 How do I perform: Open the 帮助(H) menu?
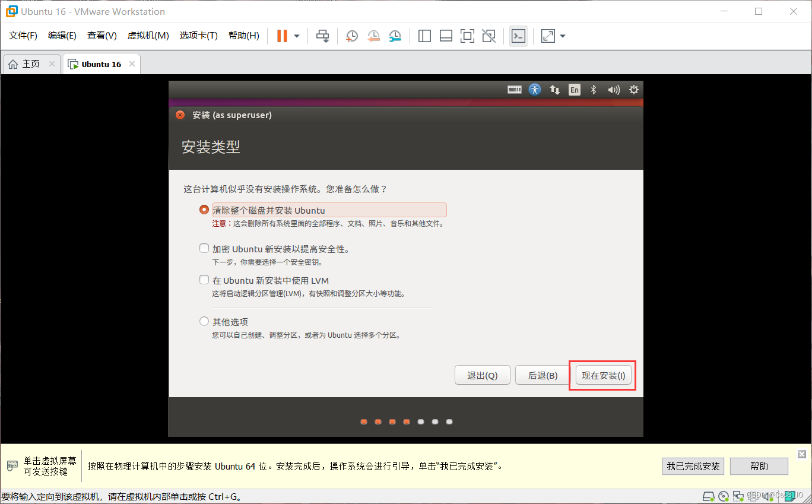[244, 36]
